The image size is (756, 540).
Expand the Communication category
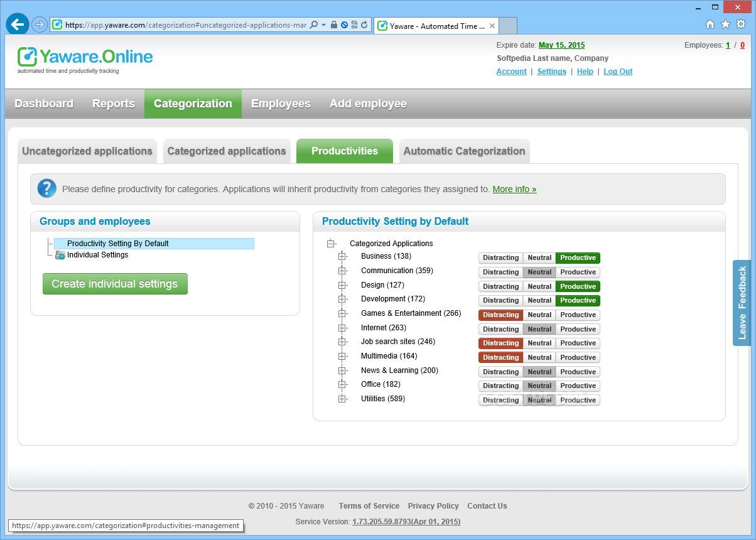(x=342, y=271)
